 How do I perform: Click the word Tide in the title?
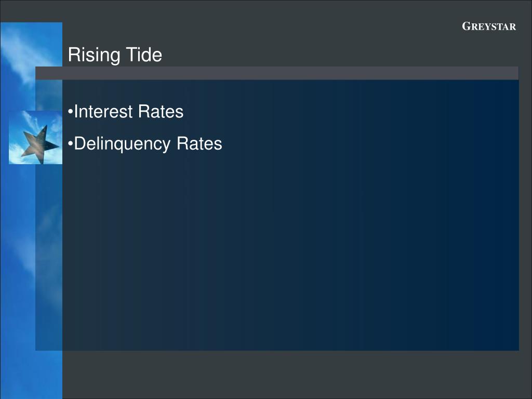(144, 54)
